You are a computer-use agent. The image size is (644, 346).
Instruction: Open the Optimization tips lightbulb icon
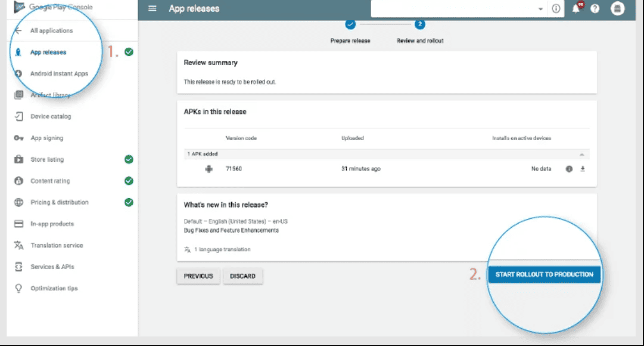coord(20,288)
